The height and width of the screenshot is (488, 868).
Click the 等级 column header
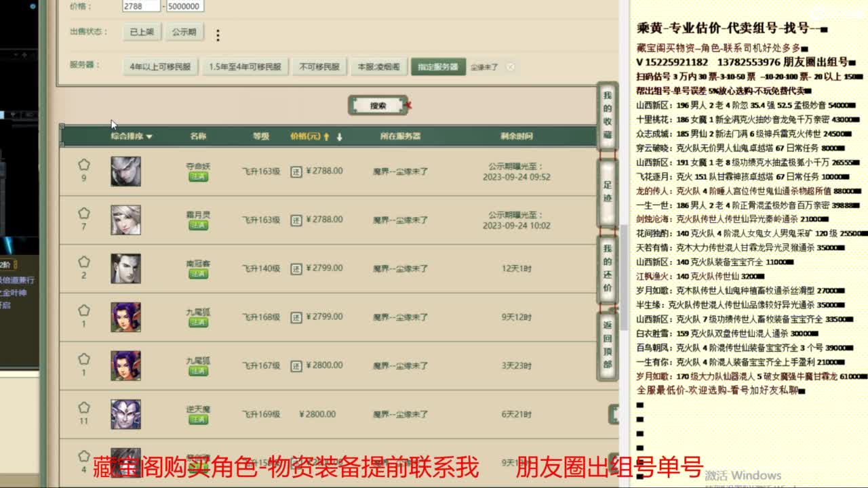tap(261, 136)
